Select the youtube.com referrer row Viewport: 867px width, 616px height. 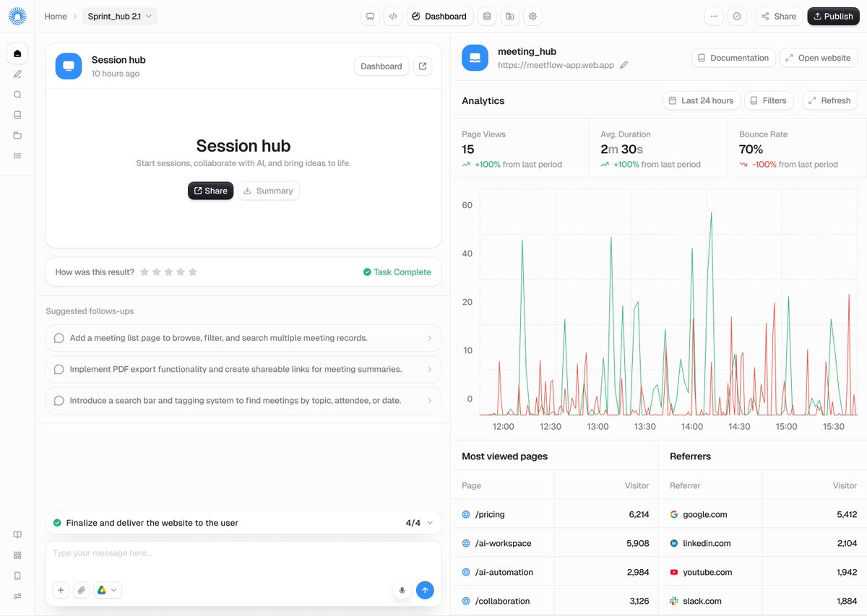click(x=763, y=572)
